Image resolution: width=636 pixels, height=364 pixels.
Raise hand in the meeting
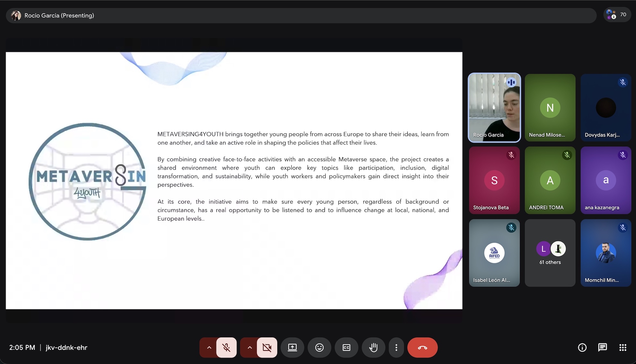(x=373, y=347)
